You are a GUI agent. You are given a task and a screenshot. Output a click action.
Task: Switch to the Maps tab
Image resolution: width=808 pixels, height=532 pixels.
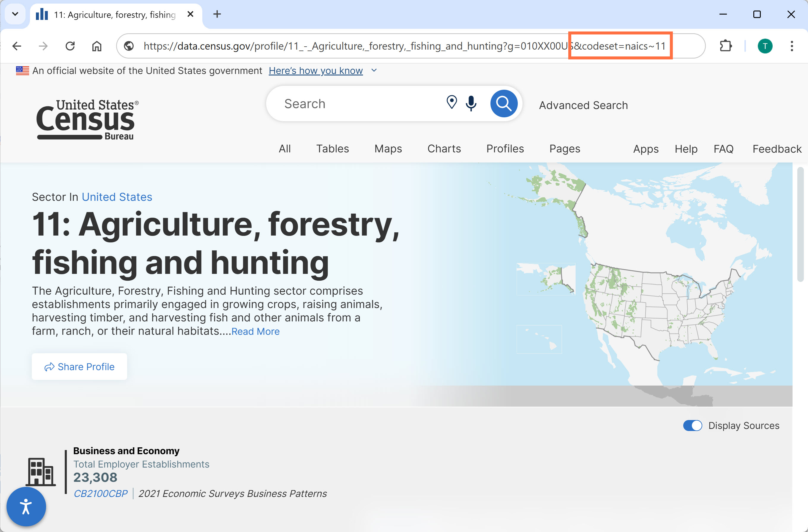point(388,149)
